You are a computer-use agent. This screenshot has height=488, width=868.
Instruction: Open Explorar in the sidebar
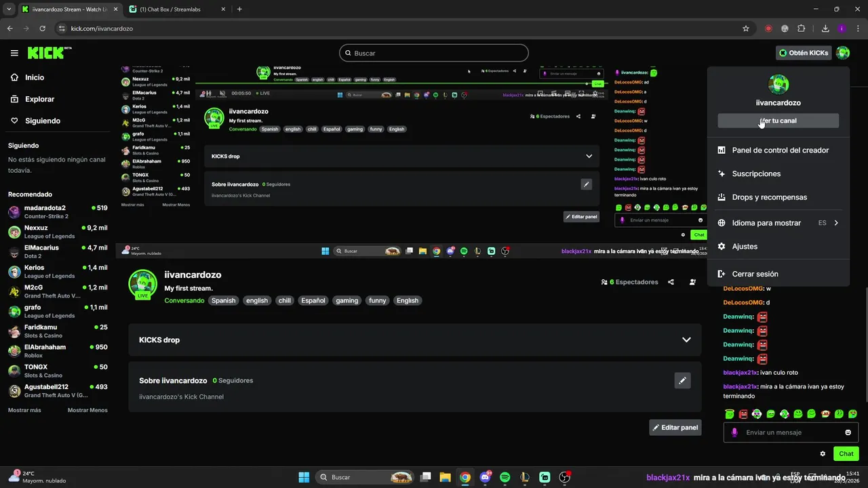coord(39,99)
